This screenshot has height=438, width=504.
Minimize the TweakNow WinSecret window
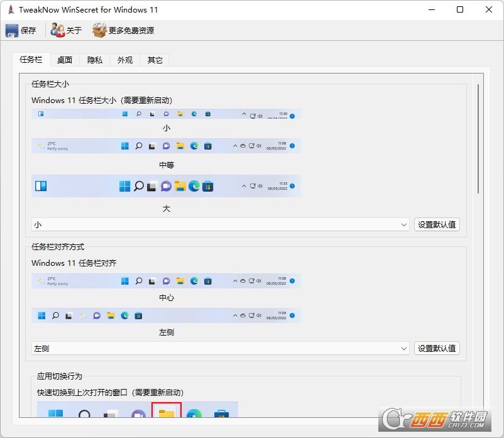(x=432, y=9)
